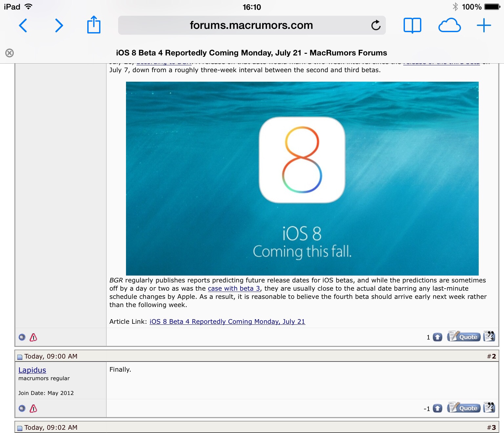Multi-quote the first post
504x433 pixels.
tap(489, 336)
